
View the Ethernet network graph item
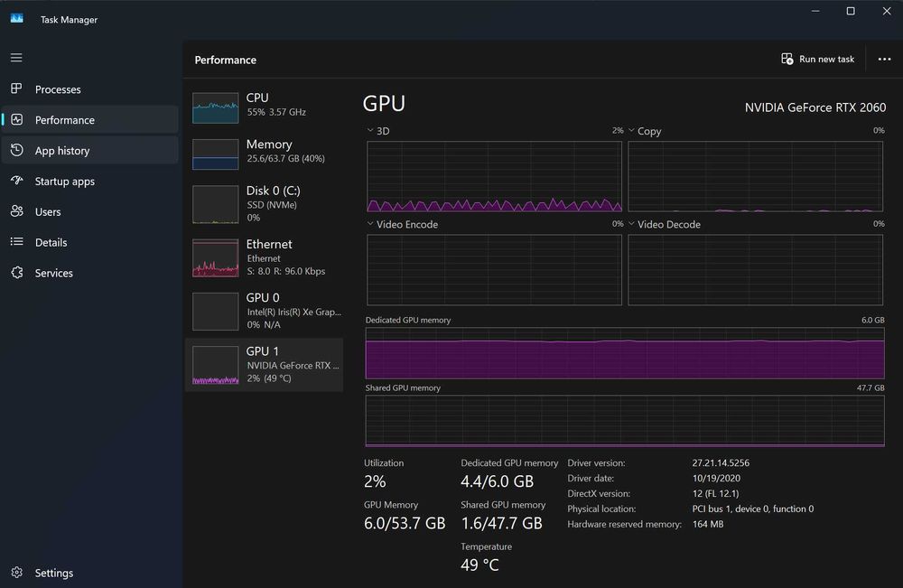click(x=265, y=257)
